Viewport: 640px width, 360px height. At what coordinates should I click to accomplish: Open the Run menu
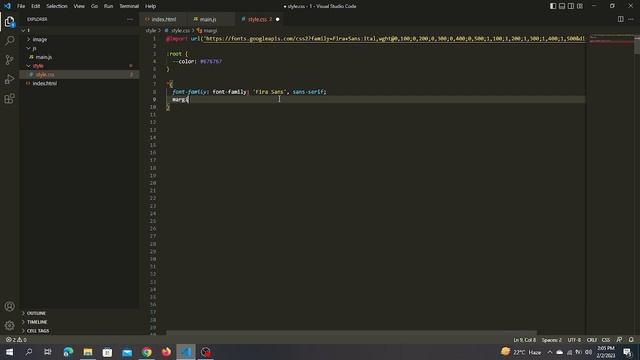point(108,6)
